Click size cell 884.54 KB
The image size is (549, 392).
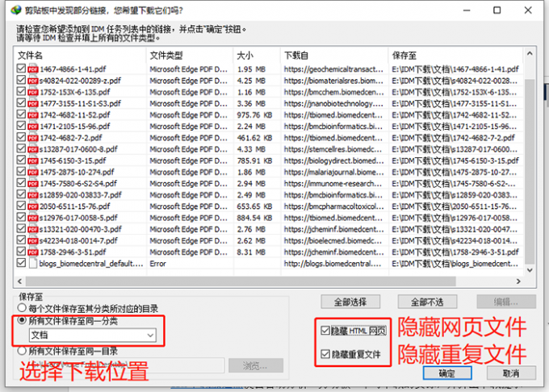254,218
